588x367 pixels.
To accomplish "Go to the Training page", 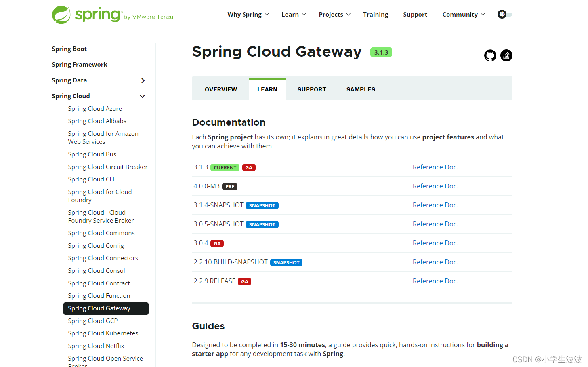I will click(376, 15).
